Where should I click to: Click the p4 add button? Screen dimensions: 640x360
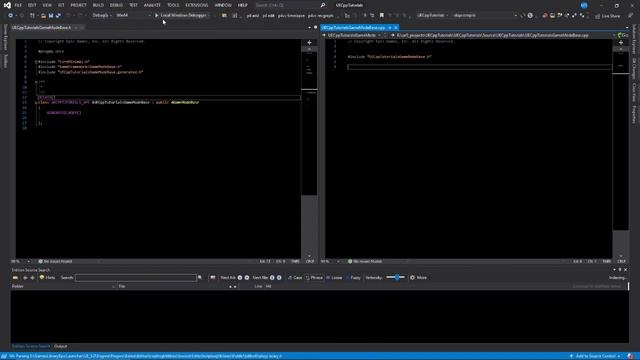click(x=253, y=16)
